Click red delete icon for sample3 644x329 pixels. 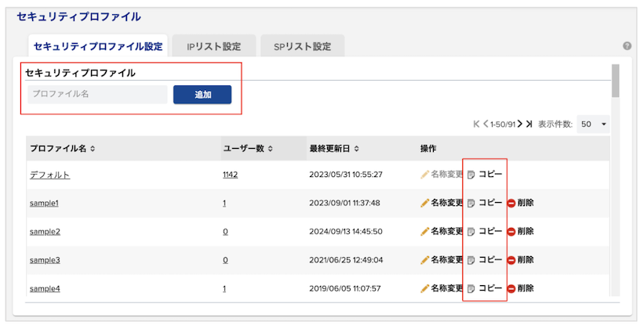511,260
